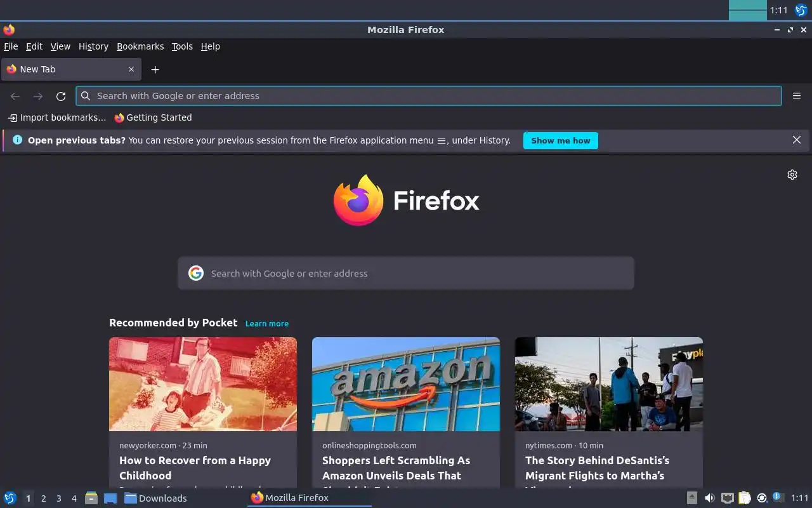This screenshot has height=508, width=812.
Task: Focus the top address bar
Action: [429, 96]
